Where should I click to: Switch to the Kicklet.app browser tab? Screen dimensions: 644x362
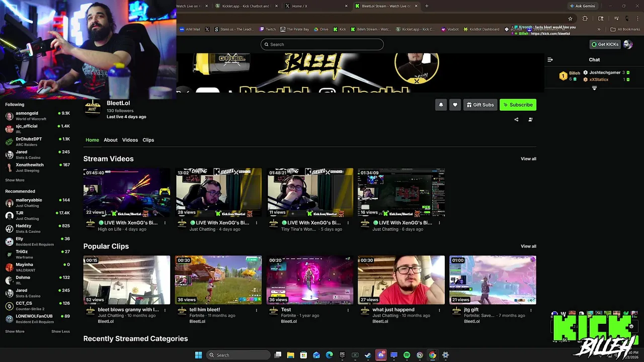(245, 6)
